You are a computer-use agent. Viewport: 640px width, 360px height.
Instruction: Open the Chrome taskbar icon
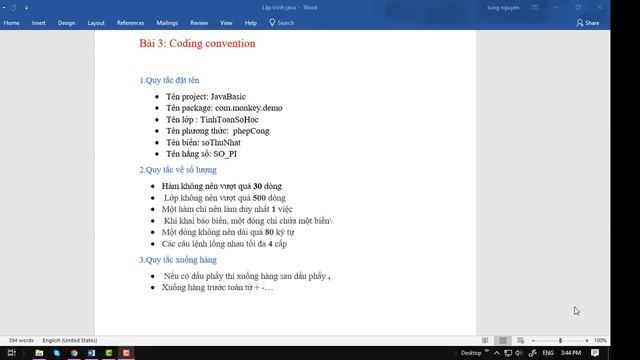pyautogui.click(x=74, y=353)
